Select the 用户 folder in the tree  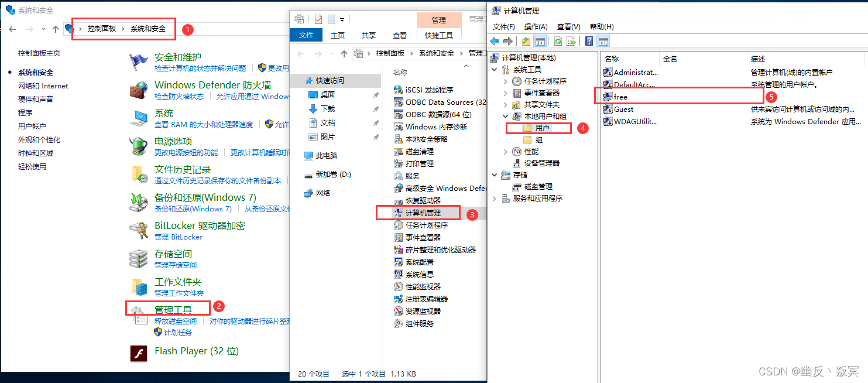point(537,128)
